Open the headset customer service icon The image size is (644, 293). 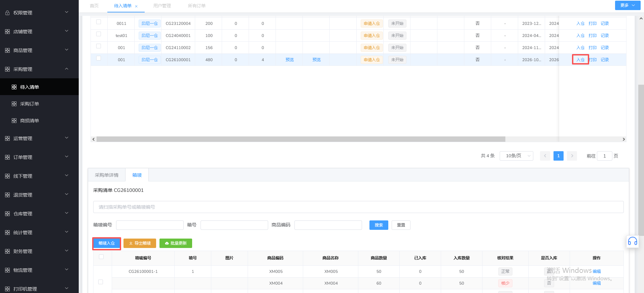coord(633,241)
